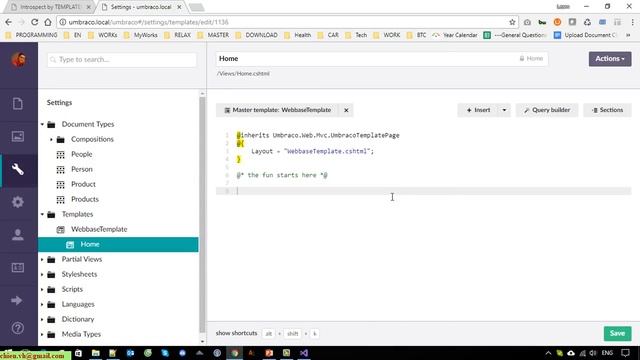The image size is (640, 360).
Task: Click the Insert button
Action: coord(478,110)
